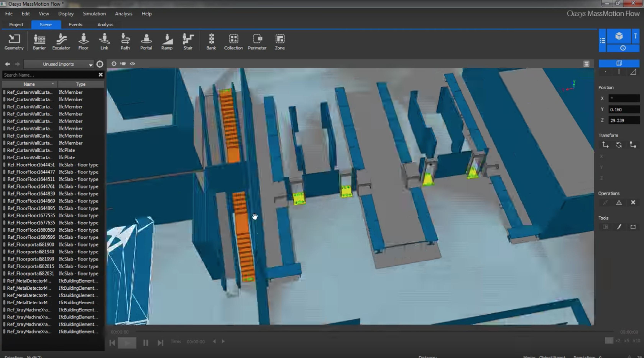Toggle the list panel button
This screenshot has width=644, height=358.
[602, 40]
